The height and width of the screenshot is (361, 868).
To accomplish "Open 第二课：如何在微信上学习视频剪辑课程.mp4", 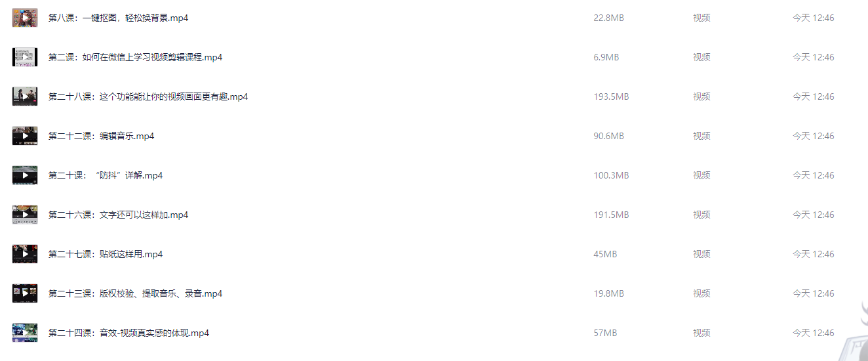I will [136, 57].
